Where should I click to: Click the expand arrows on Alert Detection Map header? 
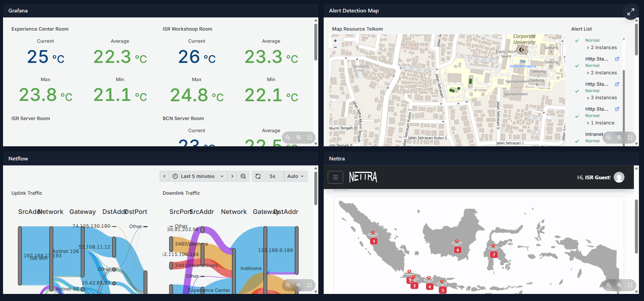point(631,12)
